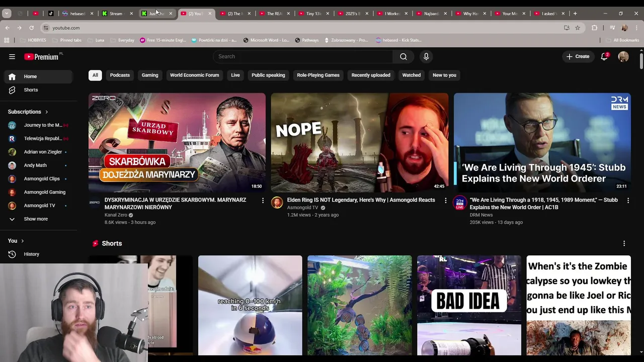Open the Pathways bookmark
644x362 pixels.
click(x=307, y=40)
